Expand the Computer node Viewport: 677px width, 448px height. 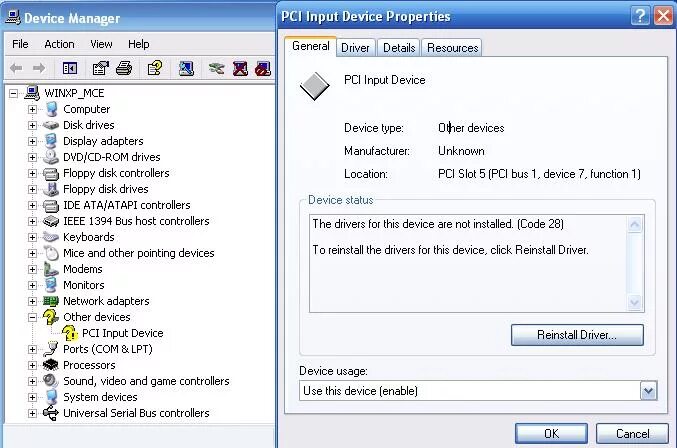point(32,109)
